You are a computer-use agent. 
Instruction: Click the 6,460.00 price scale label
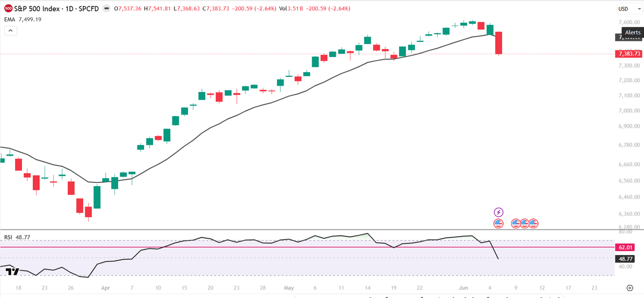pos(628,197)
